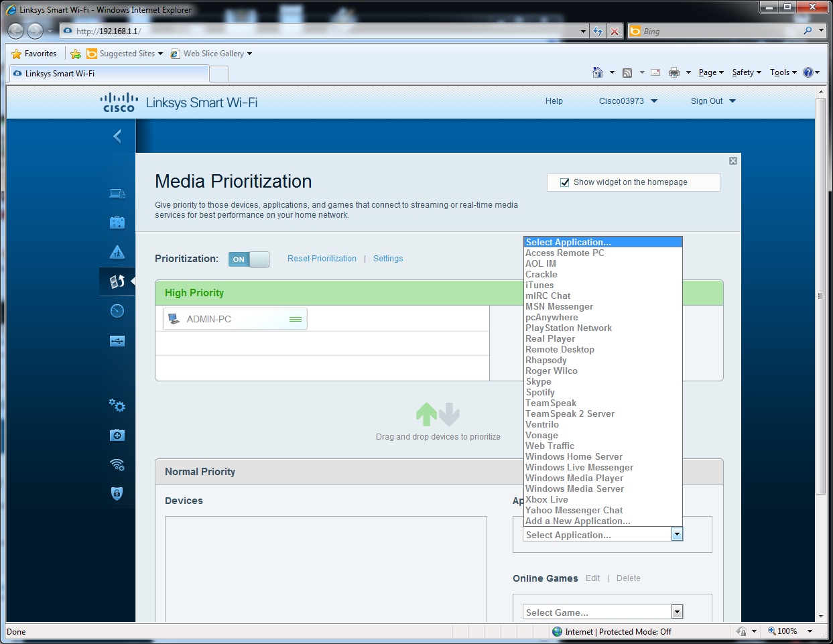Open the address bar history dropdown arrow
833x644 pixels.
click(583, 31)
